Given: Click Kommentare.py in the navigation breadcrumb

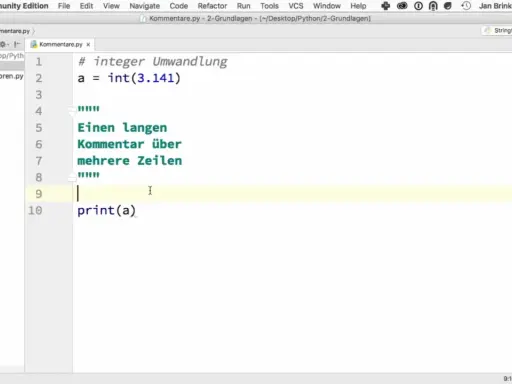Looking at the screenshot, I should point(15,31).
